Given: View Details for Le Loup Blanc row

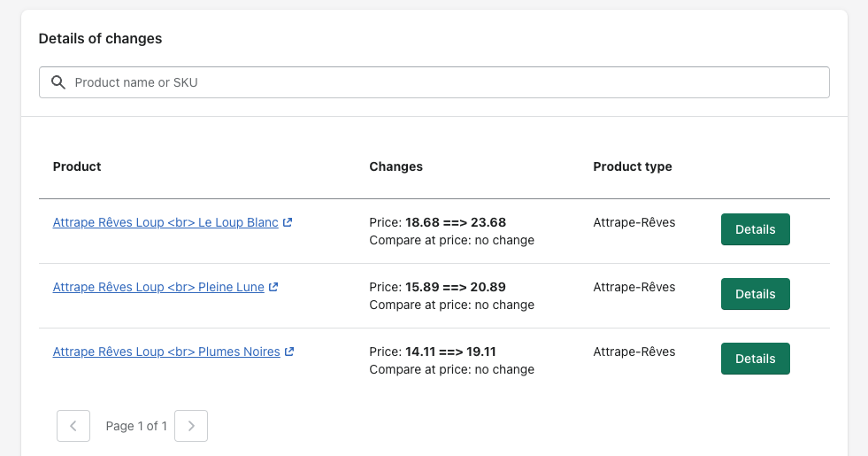Looking at the screenshot, I should pyautogui.click(x=755, y=229).
